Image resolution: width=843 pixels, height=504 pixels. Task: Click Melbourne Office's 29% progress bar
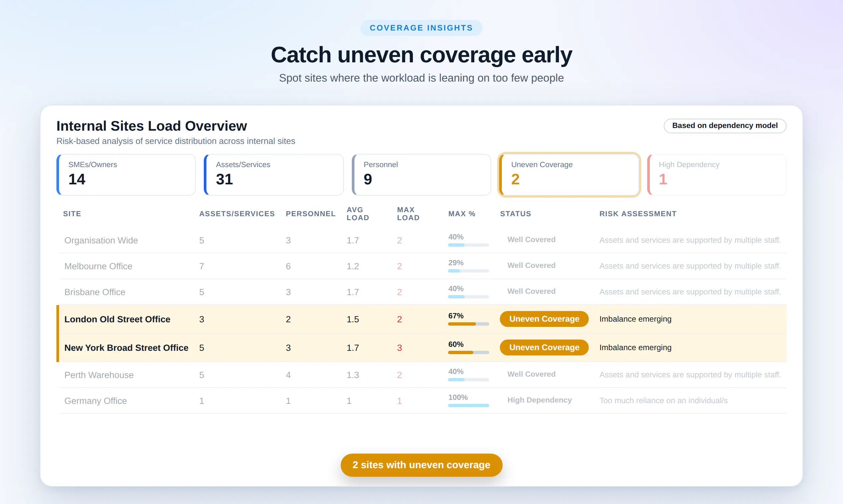point(468,271)
